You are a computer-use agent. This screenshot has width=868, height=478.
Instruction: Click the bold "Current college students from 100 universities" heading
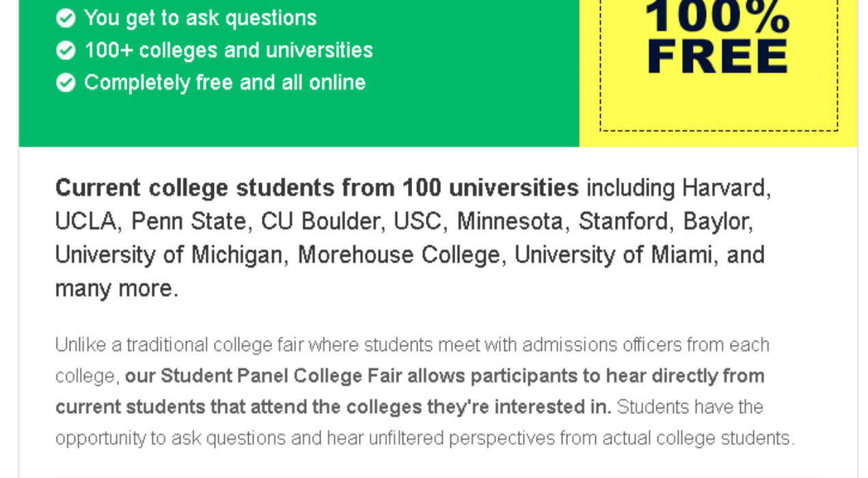(x=316, y=188)
